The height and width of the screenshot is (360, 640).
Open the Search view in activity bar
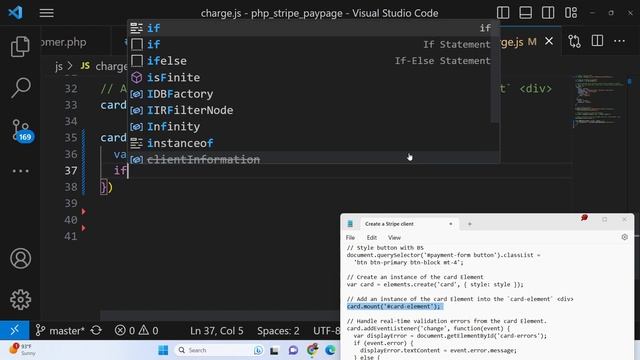pyautogui.click(x=20, y=87)
